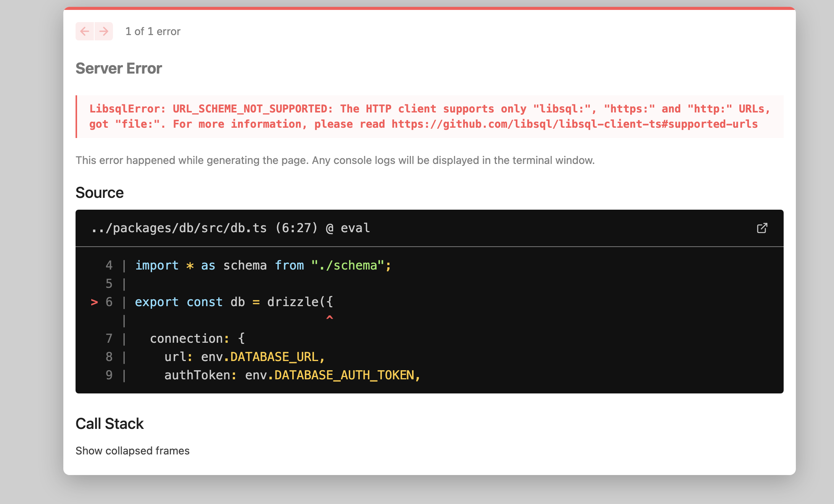Click the "./schema" import string
834x504 pixels.
pos(347,265)
